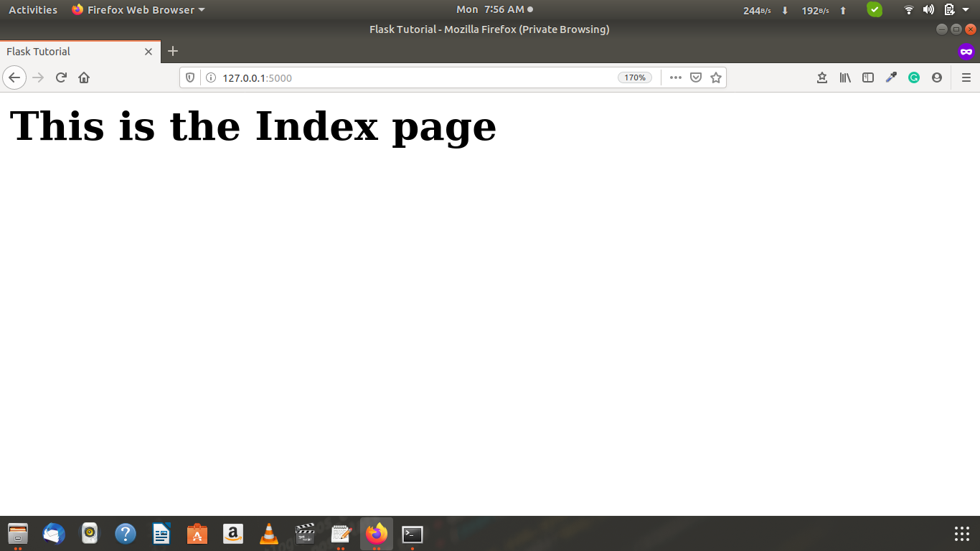The image size is (980, 551).
Task: Click the star-and-tray toolbar icon
Action: click(x=822, y=77)
